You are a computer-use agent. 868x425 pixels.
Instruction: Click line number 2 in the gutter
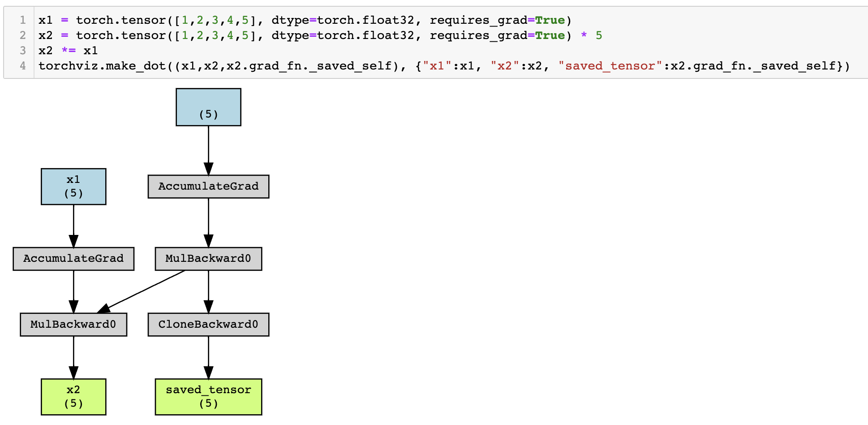[22, 35]
